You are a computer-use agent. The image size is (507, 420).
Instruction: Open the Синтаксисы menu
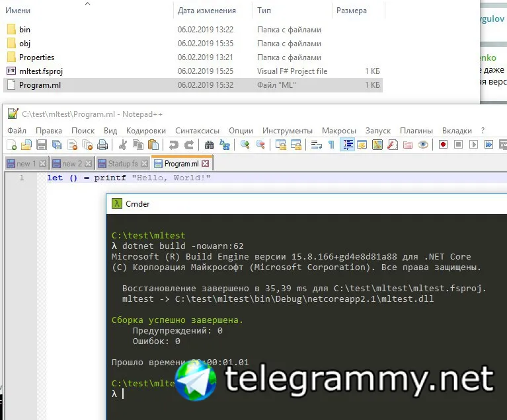[x=197, y=131]
